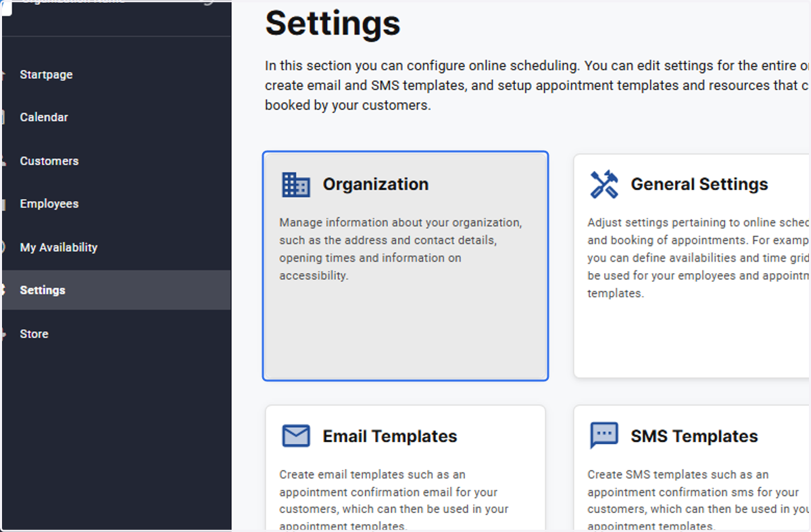Click the SMS Templates speech bubble icon
811x532 pixels.
point(604,436)
